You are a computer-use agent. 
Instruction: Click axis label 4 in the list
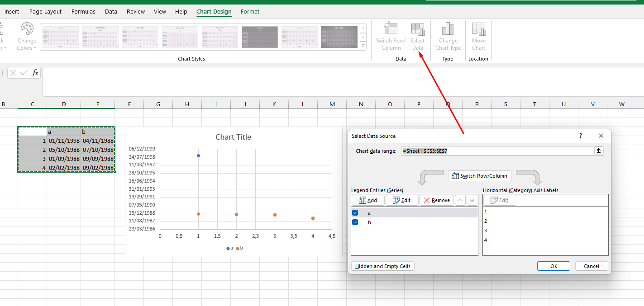(x=486, y=240)
